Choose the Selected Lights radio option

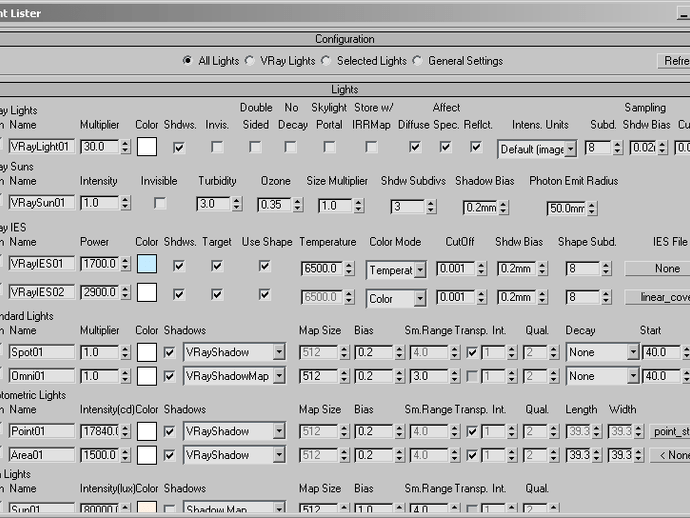click(326, 61)
